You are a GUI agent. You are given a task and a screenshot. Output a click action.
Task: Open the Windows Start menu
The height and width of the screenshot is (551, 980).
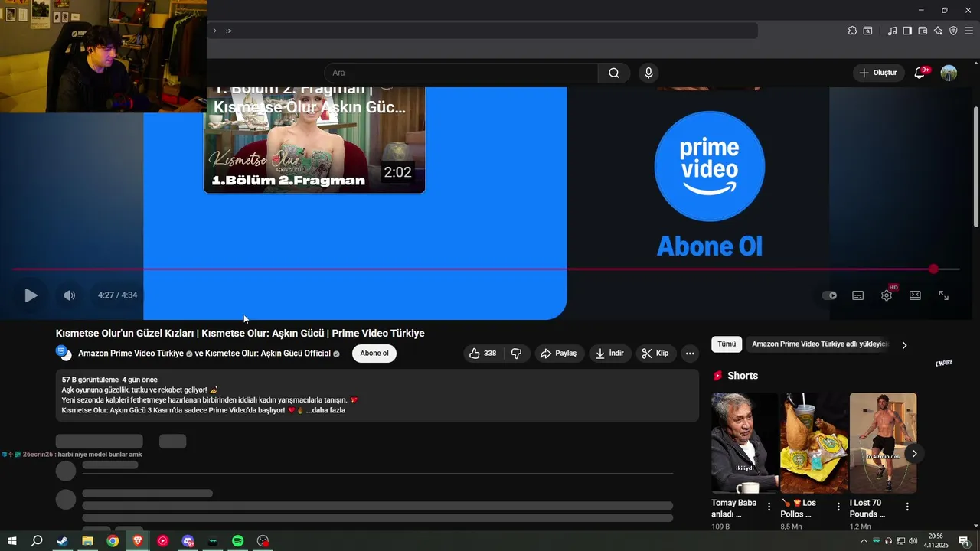[x=11, y=541]
